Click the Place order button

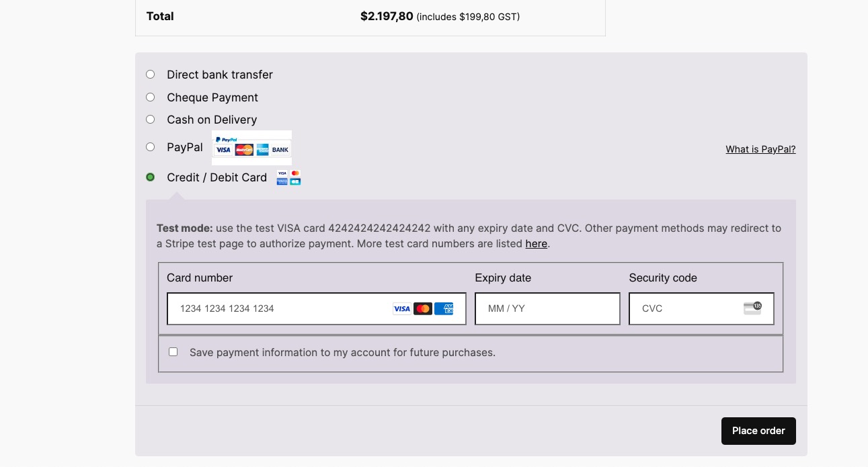click(x=758, y=431)
